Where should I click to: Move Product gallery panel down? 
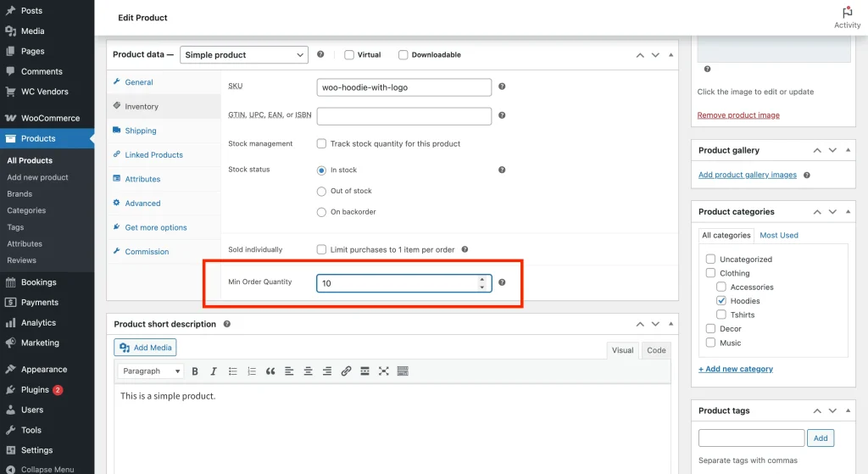pyautogui.click(x=832, y=150)
